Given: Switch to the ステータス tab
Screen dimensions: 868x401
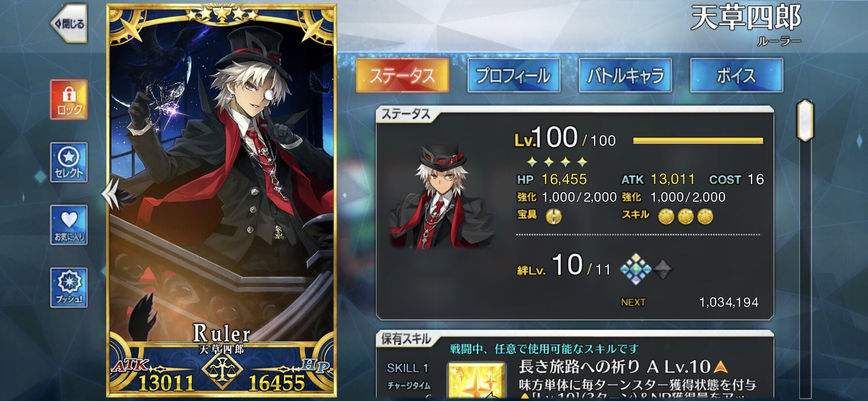Looking at the screenshot, I should pos(402,75).
